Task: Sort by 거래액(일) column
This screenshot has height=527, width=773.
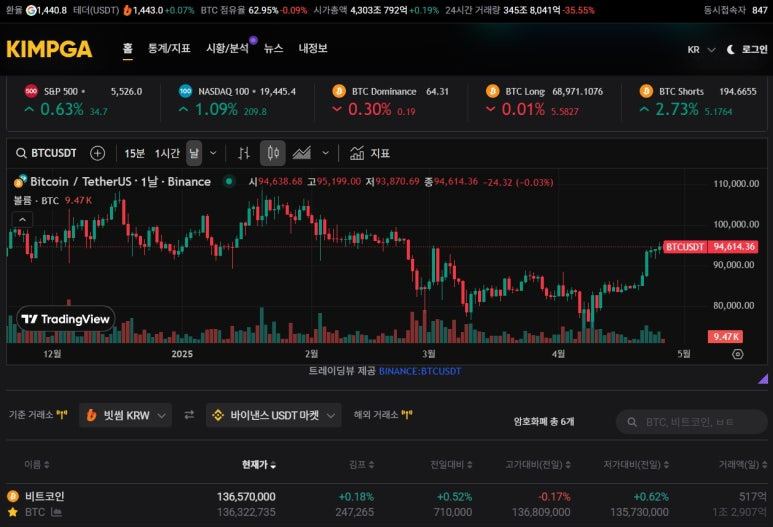Action: pyautogui.click(x=743, y=464)
